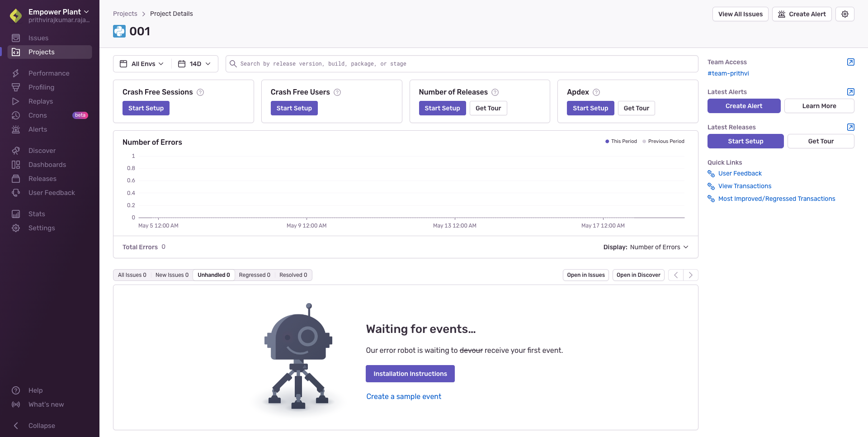Image resolution: width=868 pixels, height=437 pixels.
Task: Start Setup under Latest Releases
Action: [745, 141]
